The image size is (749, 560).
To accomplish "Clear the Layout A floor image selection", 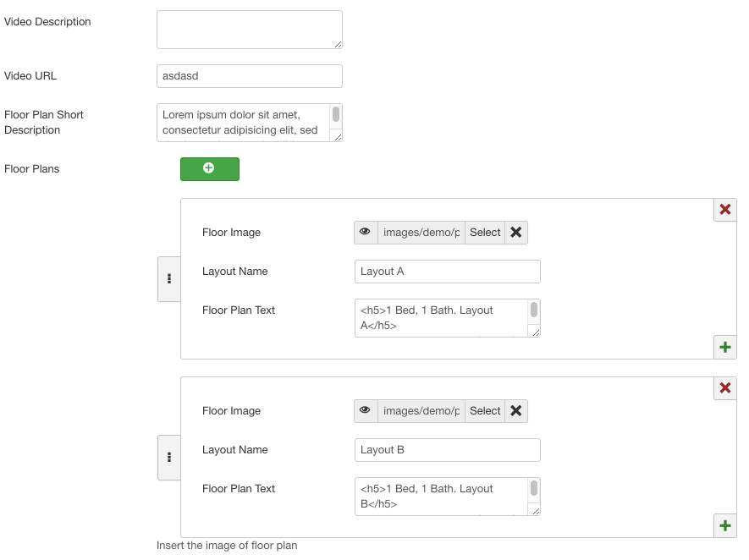I will 516,232.
